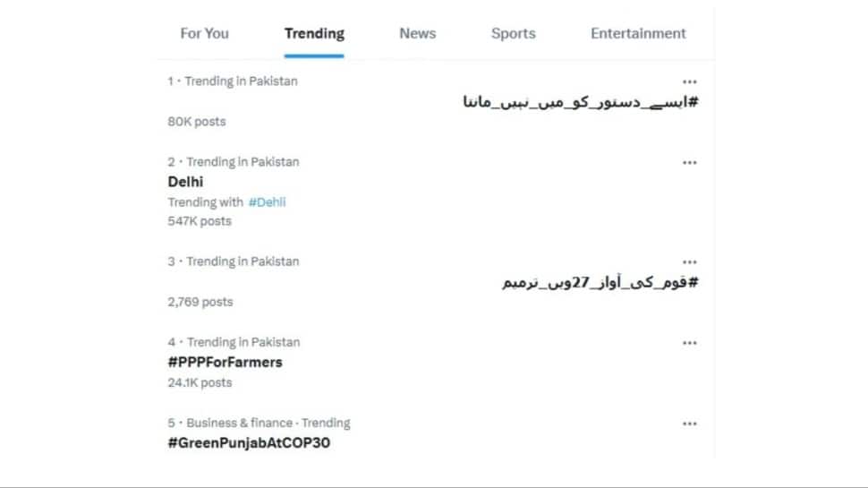The width and height of the screenshot is (868, 488).
Task: Open more options for the first trend
Action: (x=689, y=81)
